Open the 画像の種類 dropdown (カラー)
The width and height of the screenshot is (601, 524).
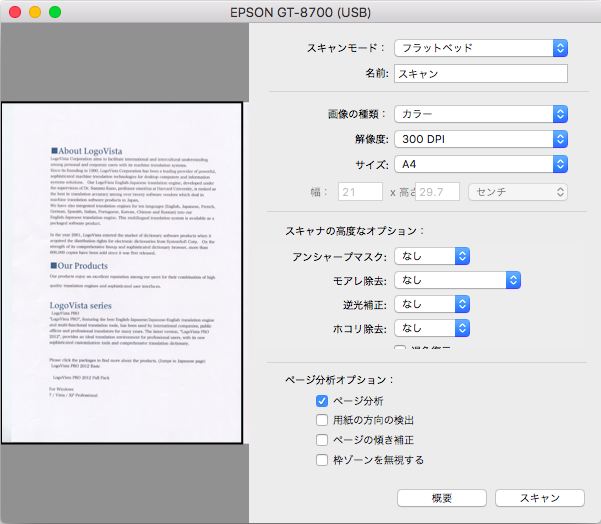click(x=481, y=114)
